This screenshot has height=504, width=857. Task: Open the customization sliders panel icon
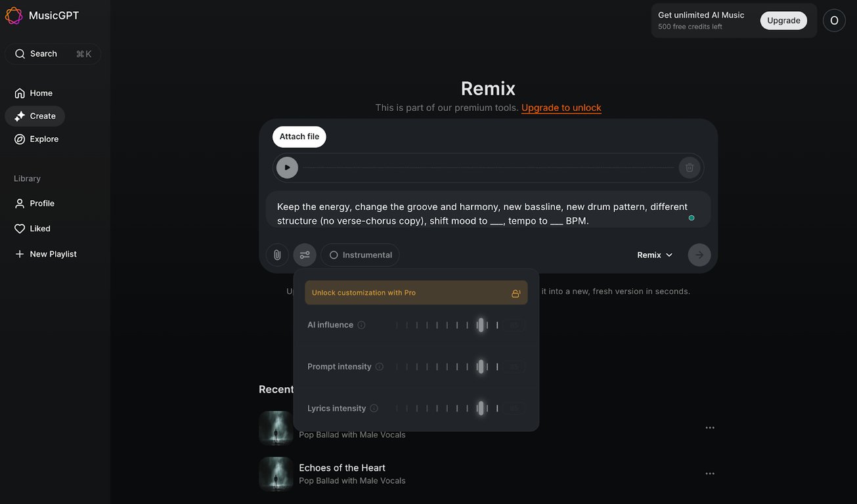[304, 254]
